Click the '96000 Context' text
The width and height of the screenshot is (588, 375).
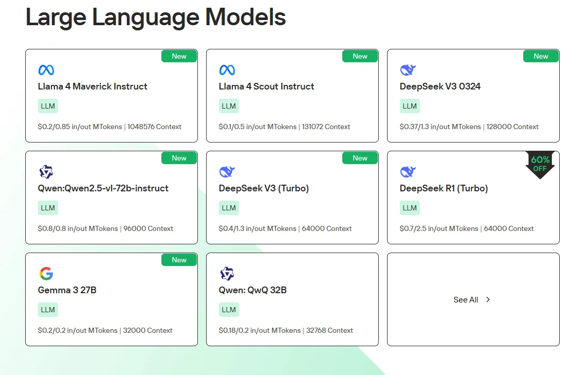pyautogui.click(x=149, y=228)
